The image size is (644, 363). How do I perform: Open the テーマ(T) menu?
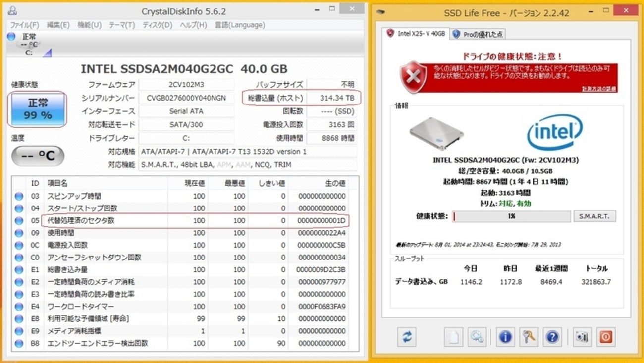point(122,25)
